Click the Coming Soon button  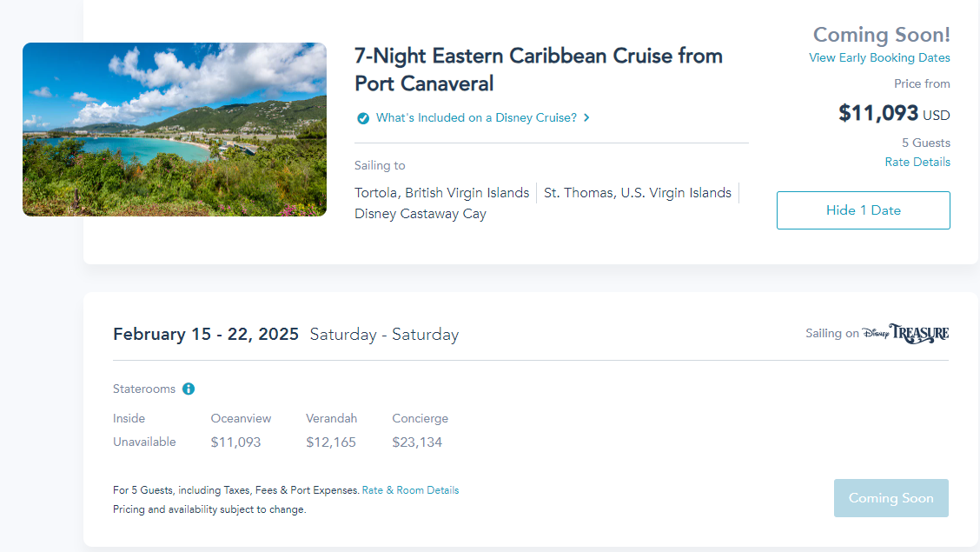click(x=891, y=498)
